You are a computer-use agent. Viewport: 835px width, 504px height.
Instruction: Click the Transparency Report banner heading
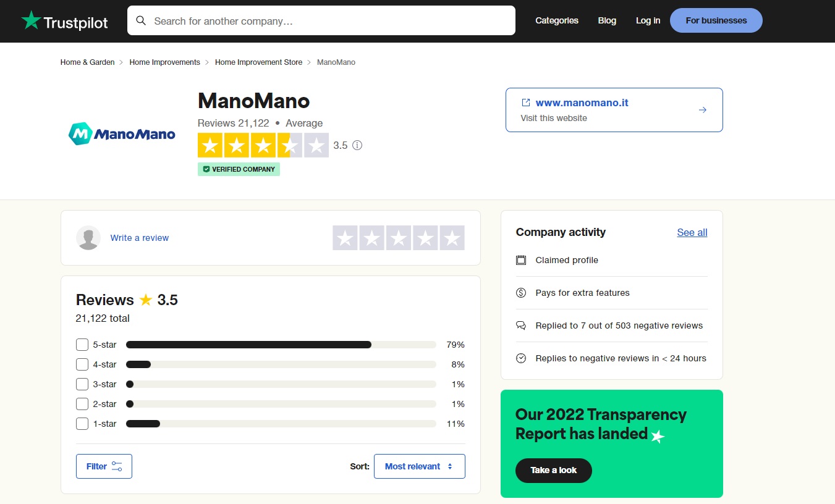601,424
